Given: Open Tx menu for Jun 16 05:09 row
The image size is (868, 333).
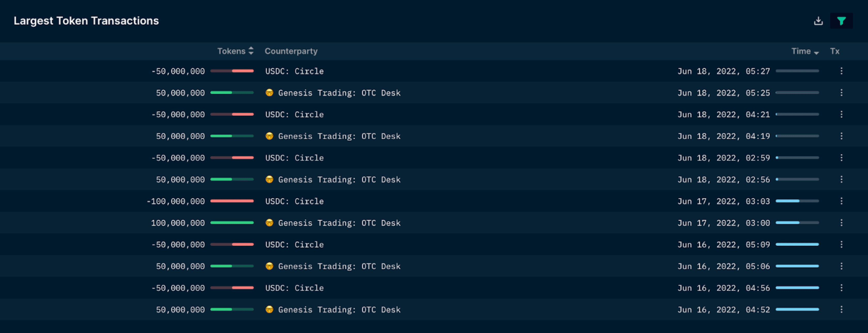Looking at the screenshot, I should pos(841,244).
